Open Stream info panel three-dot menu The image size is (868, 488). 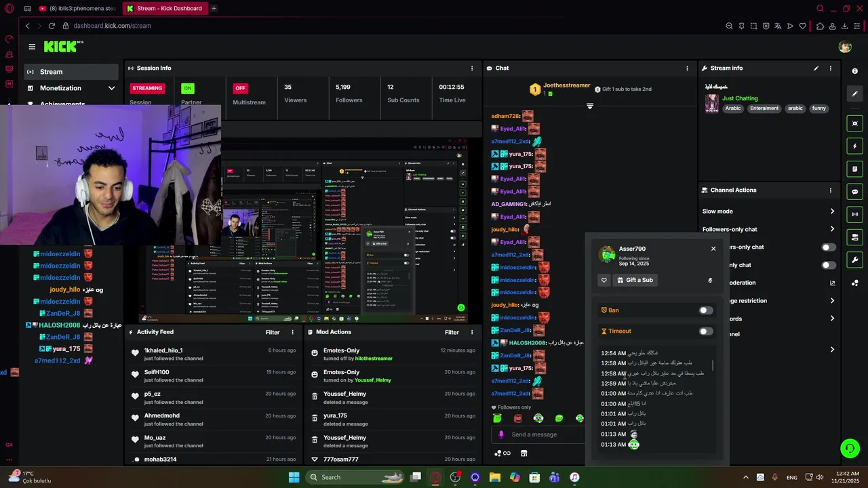830,68
